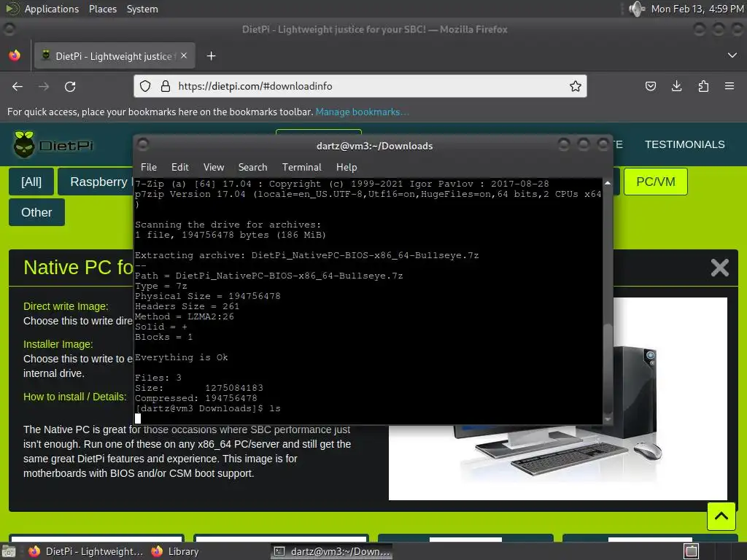Image resolution: width=747 pixels, height=560 pixels.
Task: Open the TESTIMONIALS nav link
Action: [684, 144]
